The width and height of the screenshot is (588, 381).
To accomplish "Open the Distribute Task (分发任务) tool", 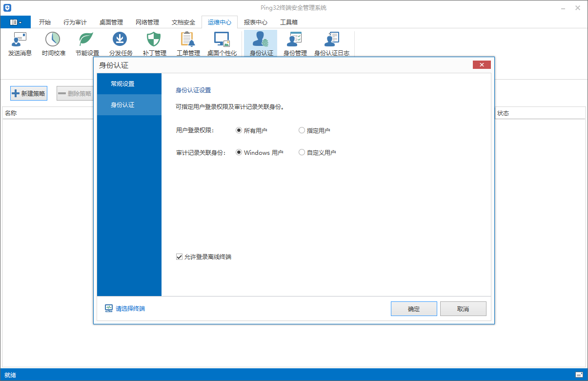I will coord(121,44).
